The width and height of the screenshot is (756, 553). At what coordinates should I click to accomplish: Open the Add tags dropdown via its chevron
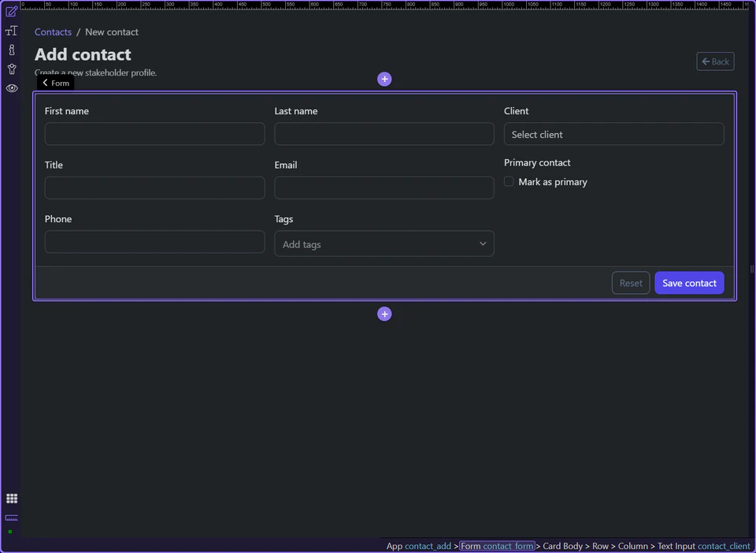(483, 243)
